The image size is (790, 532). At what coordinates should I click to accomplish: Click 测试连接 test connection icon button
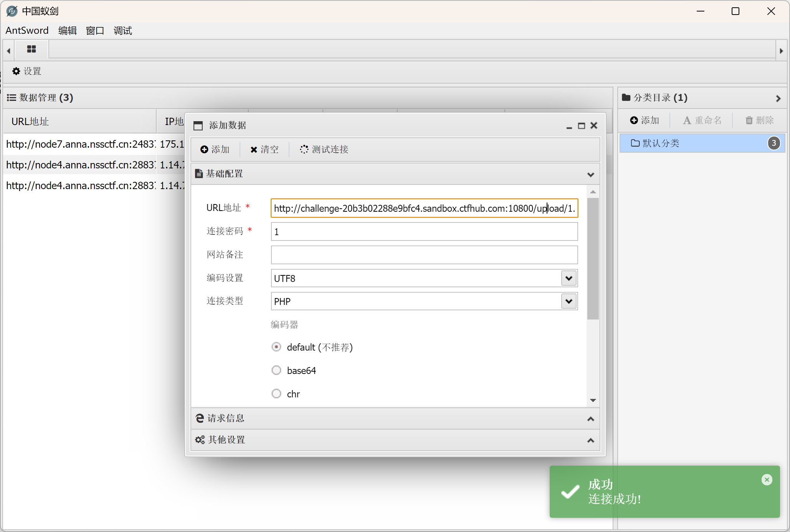[324, 149]
